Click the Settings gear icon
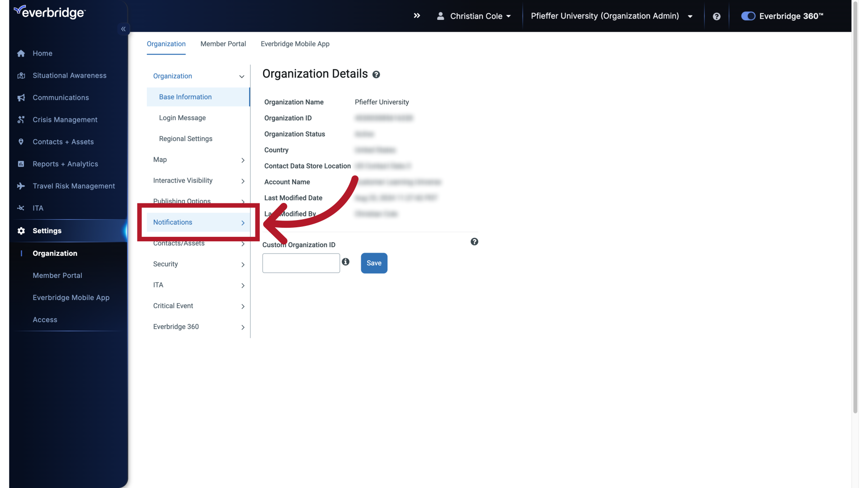 pyautogui.click(x=21, y=231)
